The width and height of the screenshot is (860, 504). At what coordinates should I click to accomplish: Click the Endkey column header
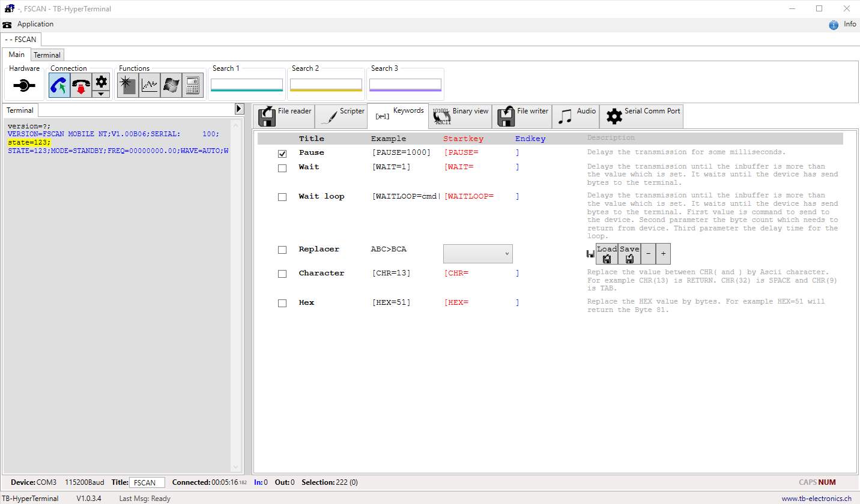[530, 139]
